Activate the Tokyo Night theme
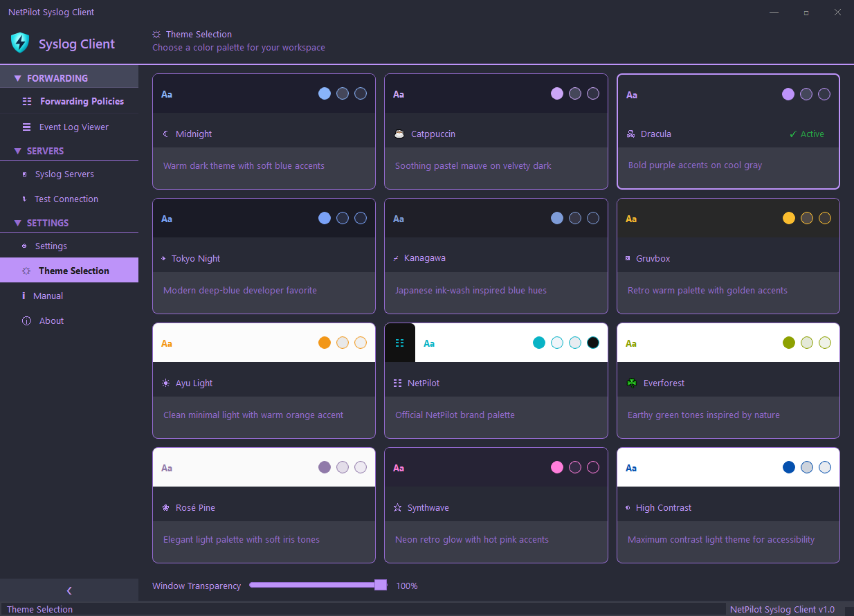Screen dimensions: 854x616 tap(264, 256)
